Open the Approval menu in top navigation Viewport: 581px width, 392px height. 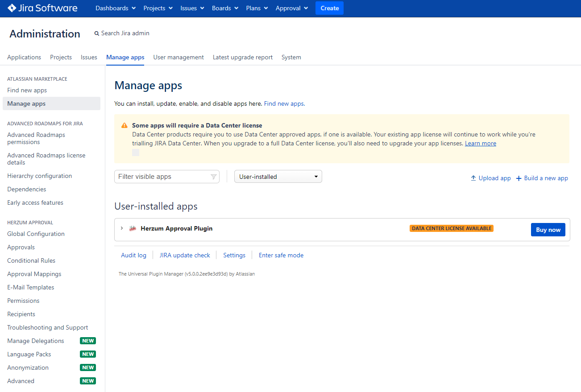(292, 8)
